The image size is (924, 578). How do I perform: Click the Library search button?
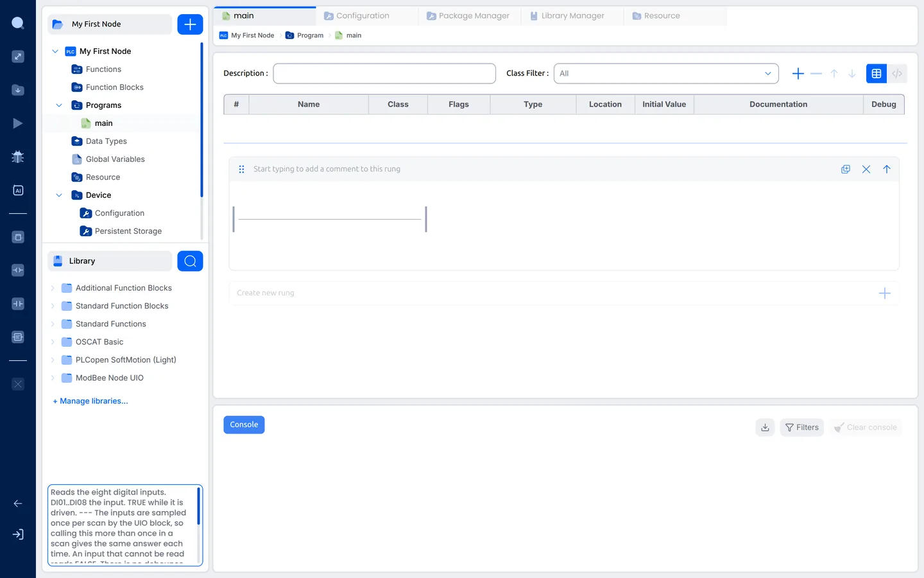pyautogui.click(x=190, y=261)
